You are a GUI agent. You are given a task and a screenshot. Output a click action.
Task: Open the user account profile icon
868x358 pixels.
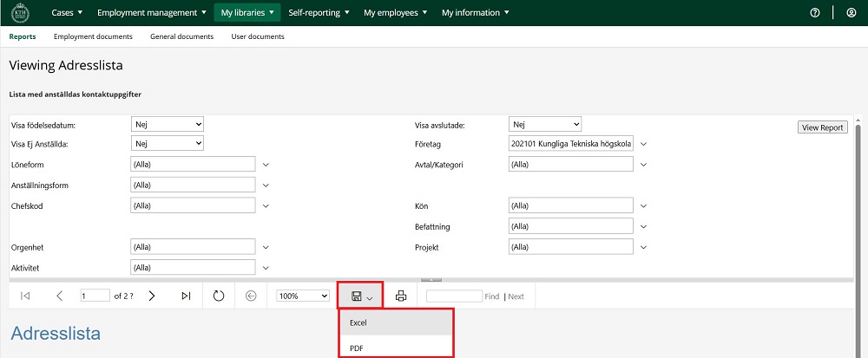click(x=850, y=13)
